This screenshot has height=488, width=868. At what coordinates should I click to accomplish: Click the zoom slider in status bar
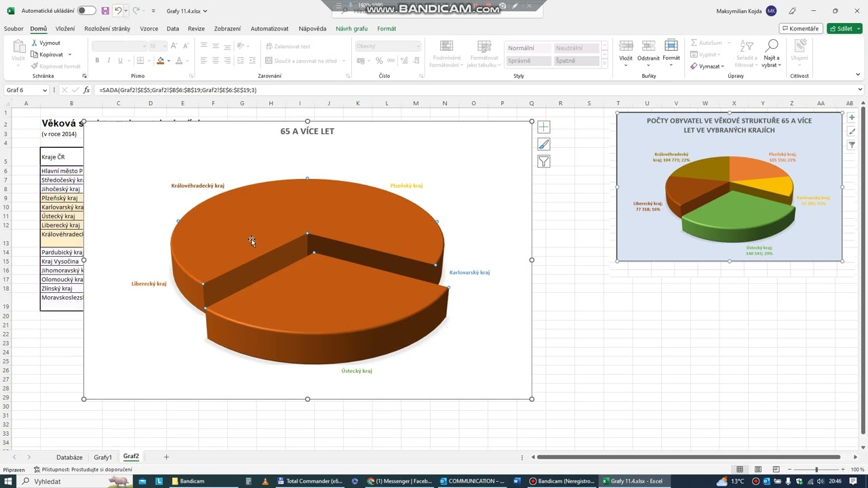point(816,470)
